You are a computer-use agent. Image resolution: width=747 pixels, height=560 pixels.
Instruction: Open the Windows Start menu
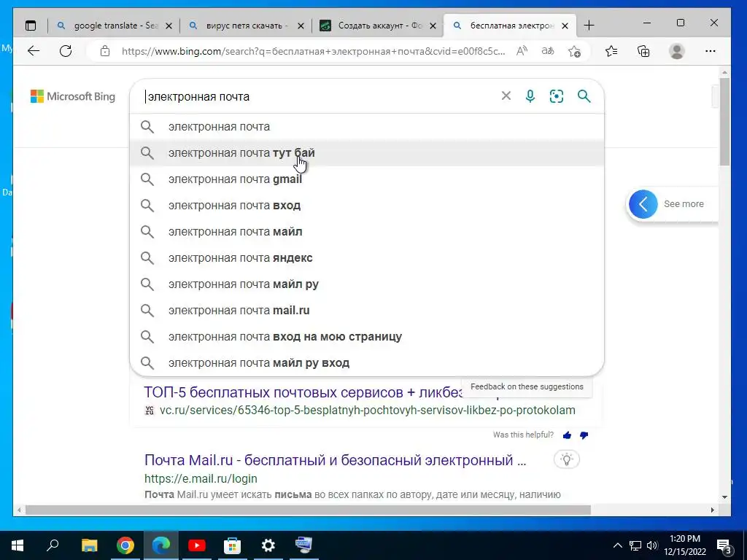pos(18,545)
